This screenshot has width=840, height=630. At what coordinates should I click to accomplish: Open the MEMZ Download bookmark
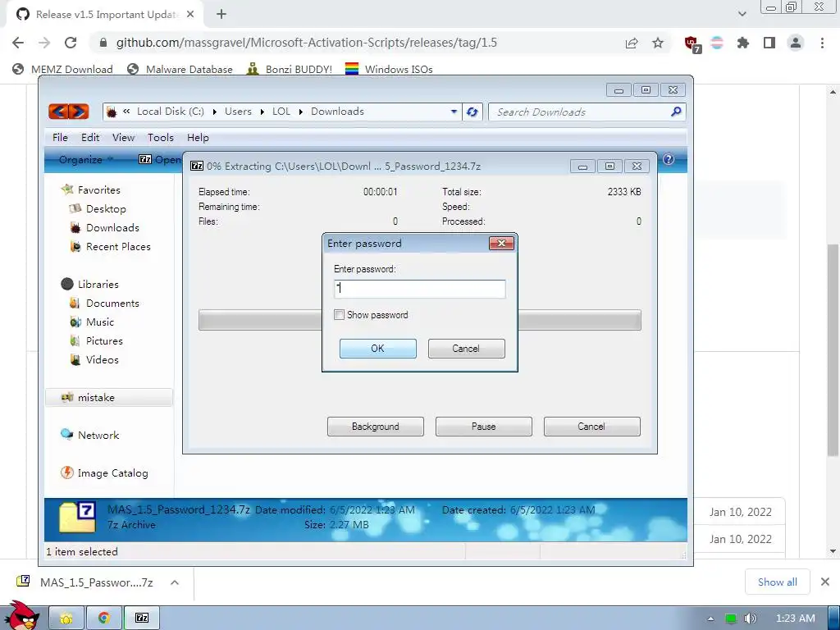[x=62, y=69]
